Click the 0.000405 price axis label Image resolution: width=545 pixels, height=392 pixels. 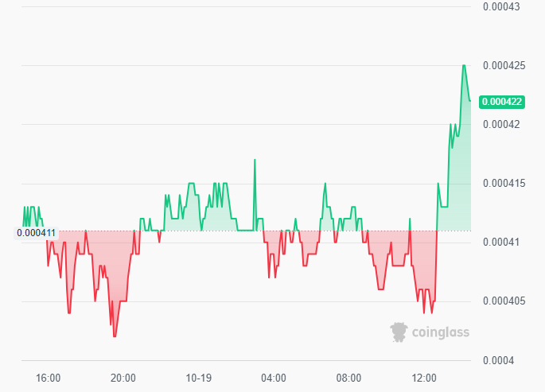click(503, 301)
